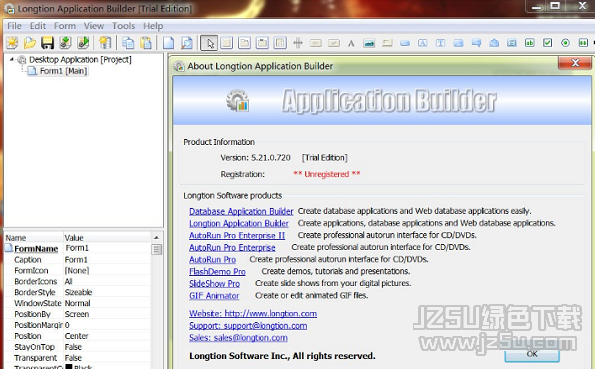This screenshot has height=369, width=595.
Task: Select the tabbed panel component icon
Action: pyautogui.click(x=262, y=43)
